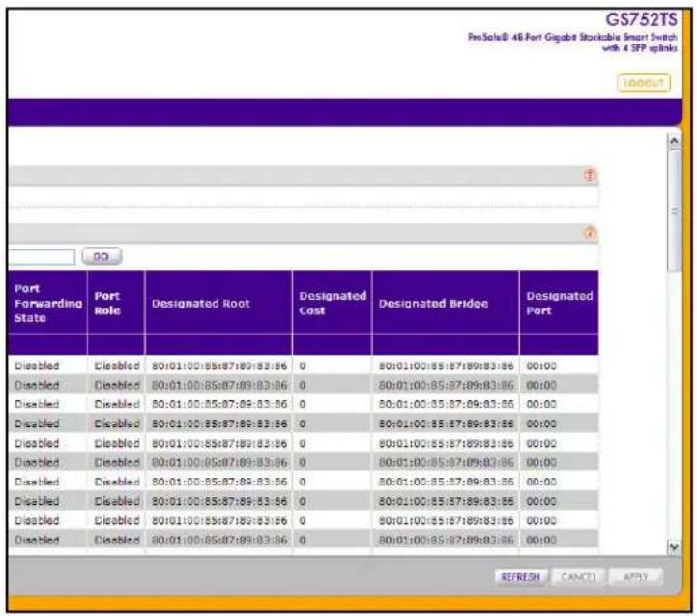Focus the text field beside GO

click(42, 257)
